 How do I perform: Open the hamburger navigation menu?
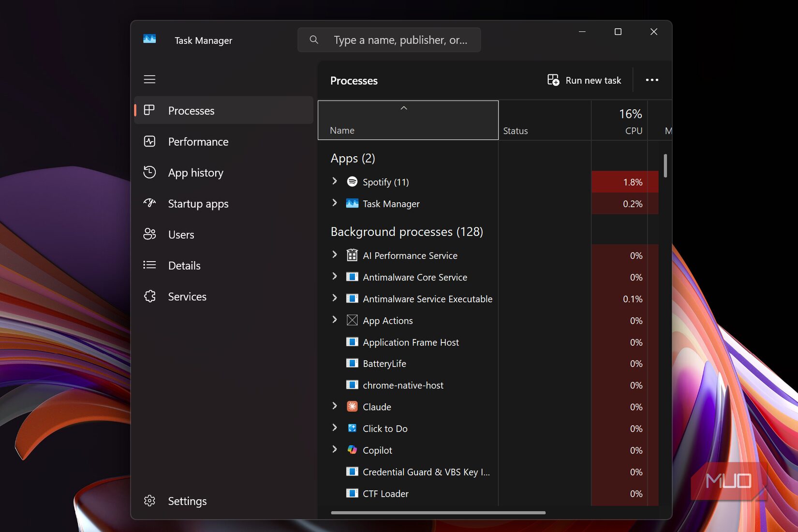[x=149, y=79]
